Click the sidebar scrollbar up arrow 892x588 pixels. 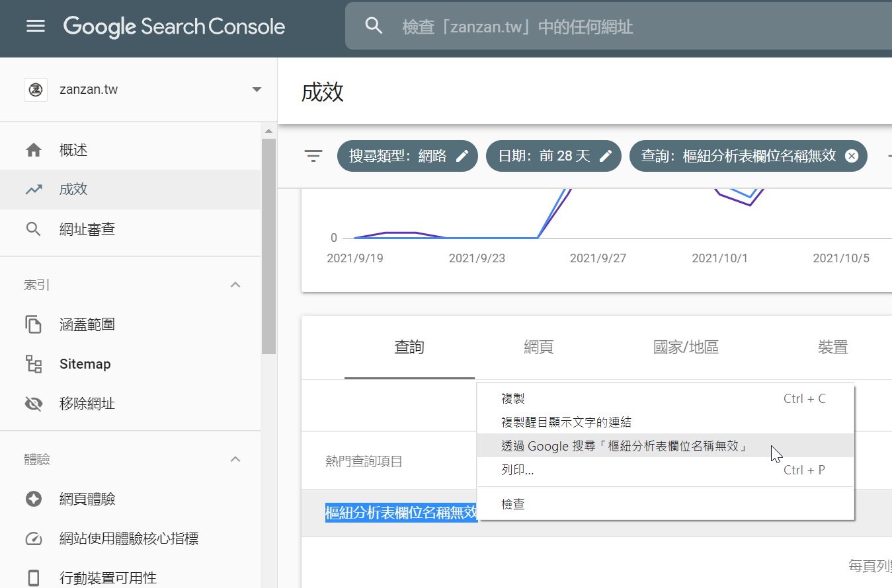coord(268,130)
